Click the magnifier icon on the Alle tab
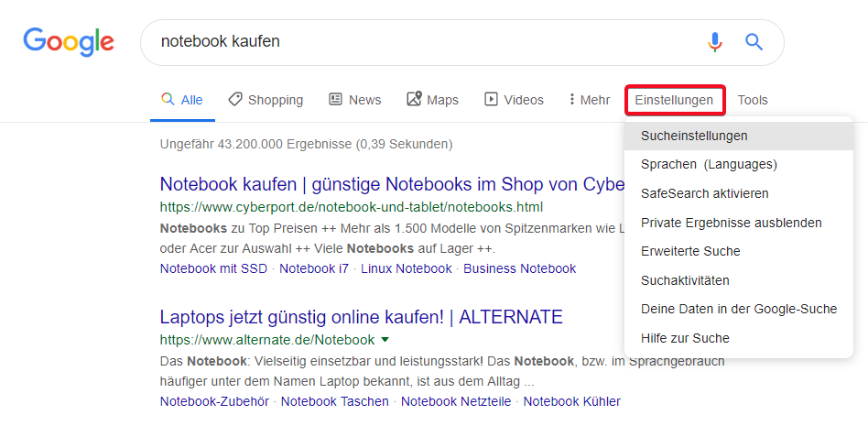 pos(168,99)
